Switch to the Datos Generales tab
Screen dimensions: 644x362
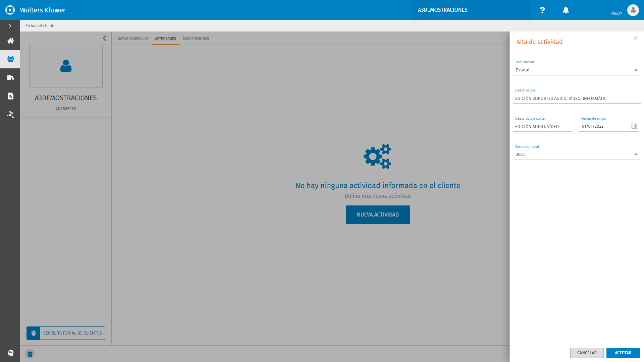tap(133, 39)
